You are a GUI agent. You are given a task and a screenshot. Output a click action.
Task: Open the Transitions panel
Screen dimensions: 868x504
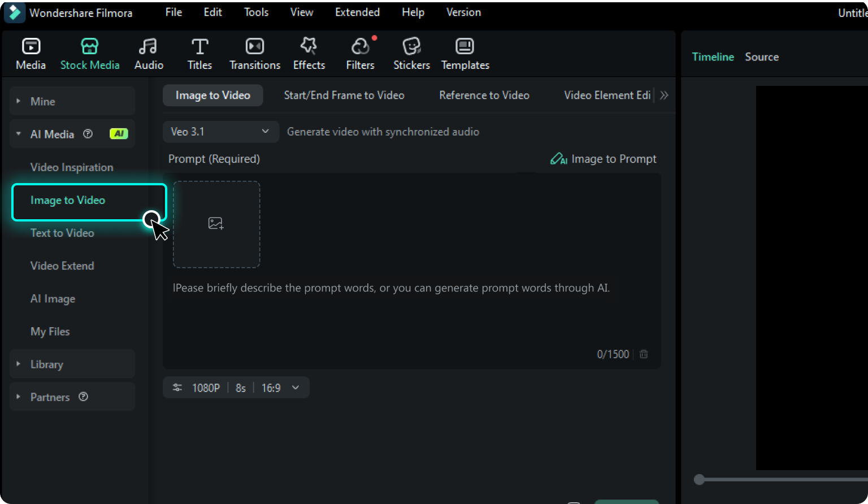pyautogui.click(x=255, y=54)
